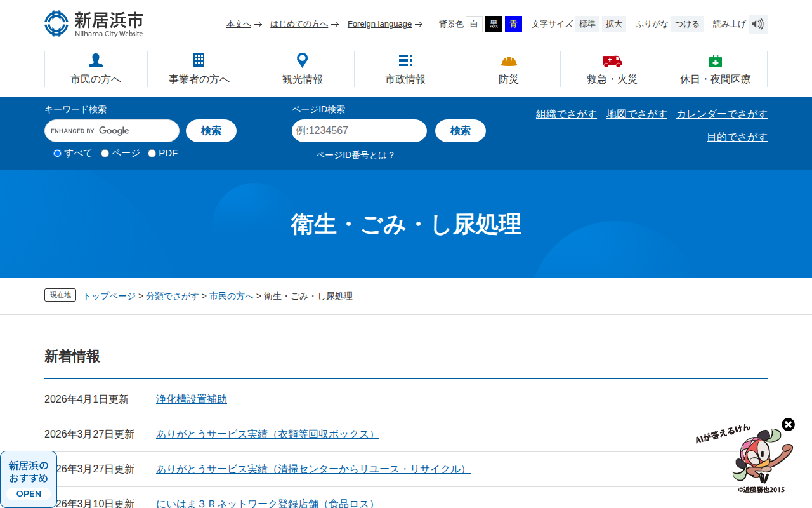Select the すべて search radio button

pos(58,153)
